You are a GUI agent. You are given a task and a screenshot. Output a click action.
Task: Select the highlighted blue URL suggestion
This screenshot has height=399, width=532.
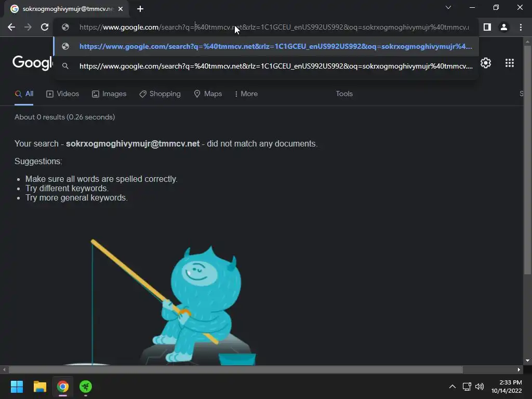[266, 46]
